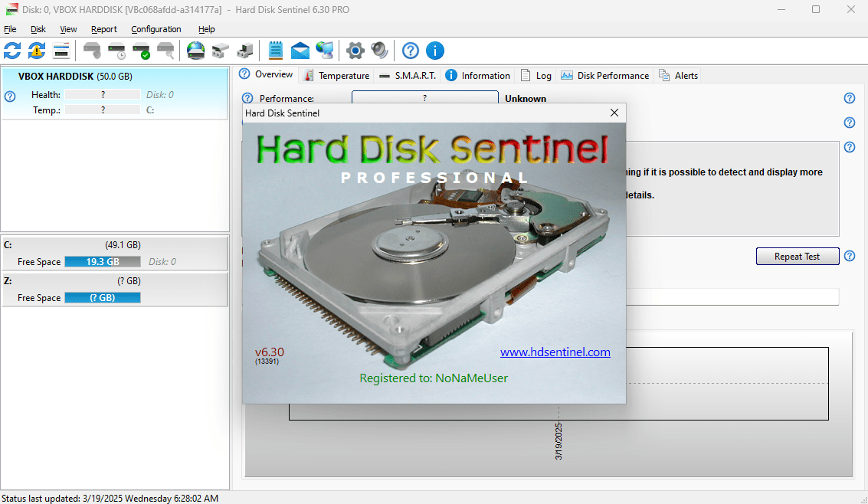Click the blue Refresh toolbar icon

point(12,51)
